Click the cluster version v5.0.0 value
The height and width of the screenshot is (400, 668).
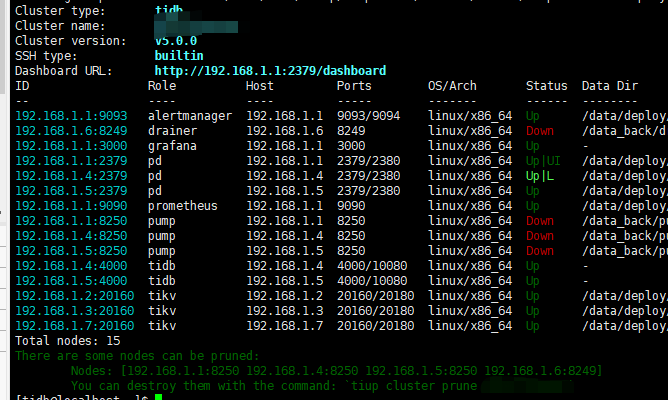pyautogui.click(x=176, y=41)
